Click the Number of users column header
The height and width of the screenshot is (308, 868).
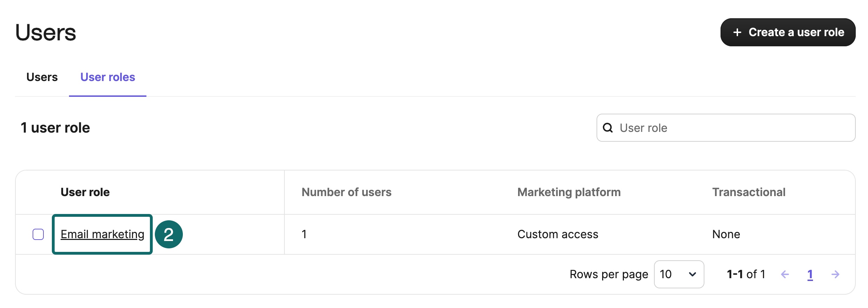(x=346, y=192)
